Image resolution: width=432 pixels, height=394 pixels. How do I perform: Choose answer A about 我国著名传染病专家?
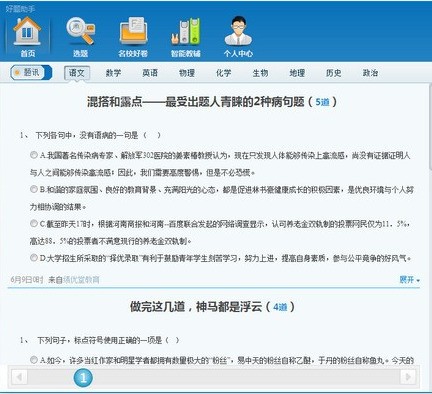coord(34,155)
